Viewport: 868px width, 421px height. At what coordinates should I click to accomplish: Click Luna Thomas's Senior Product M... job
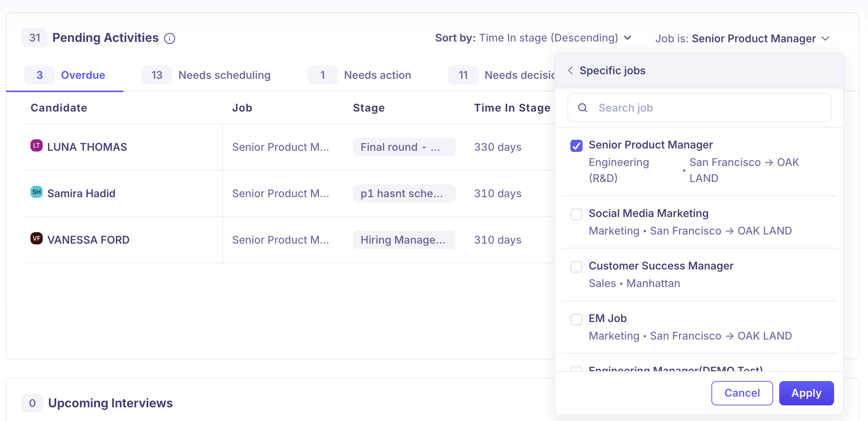[x=280, y=147]
